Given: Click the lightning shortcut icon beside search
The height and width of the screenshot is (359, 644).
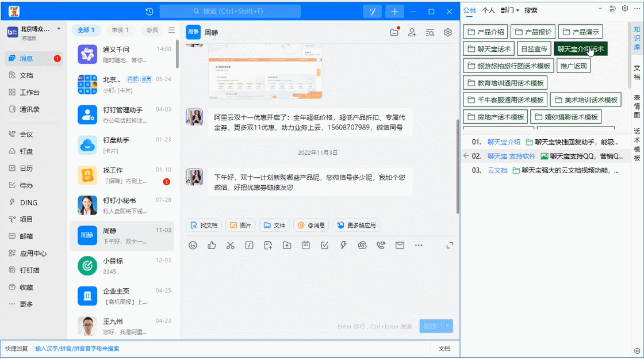Looking at the screenshot, I should 373,12.
